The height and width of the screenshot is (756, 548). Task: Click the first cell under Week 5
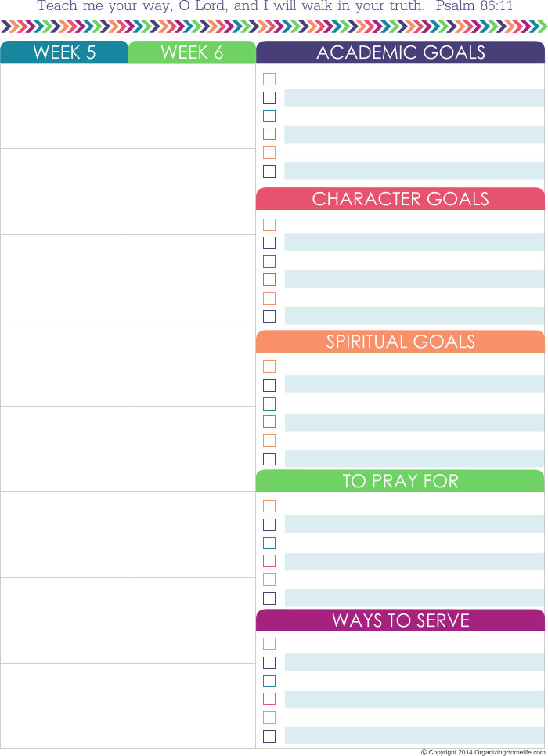(x=64, y=106)
